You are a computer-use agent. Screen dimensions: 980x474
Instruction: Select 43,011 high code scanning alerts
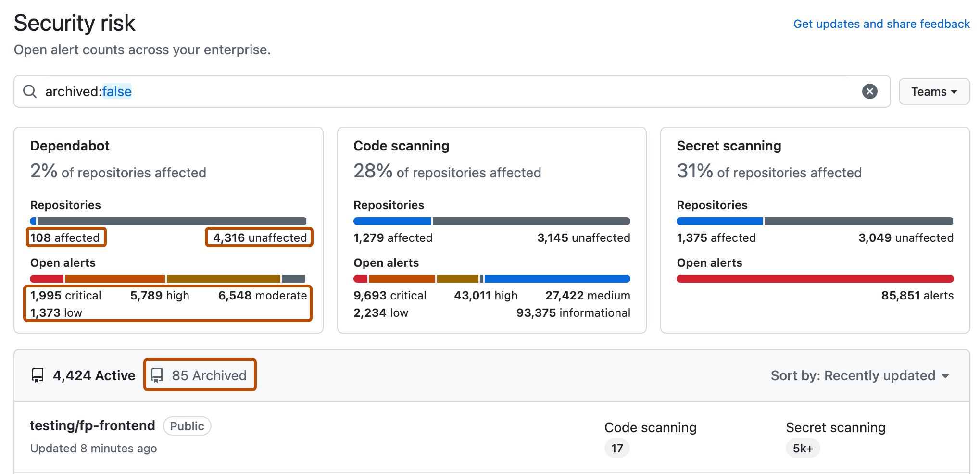point(485,296)
